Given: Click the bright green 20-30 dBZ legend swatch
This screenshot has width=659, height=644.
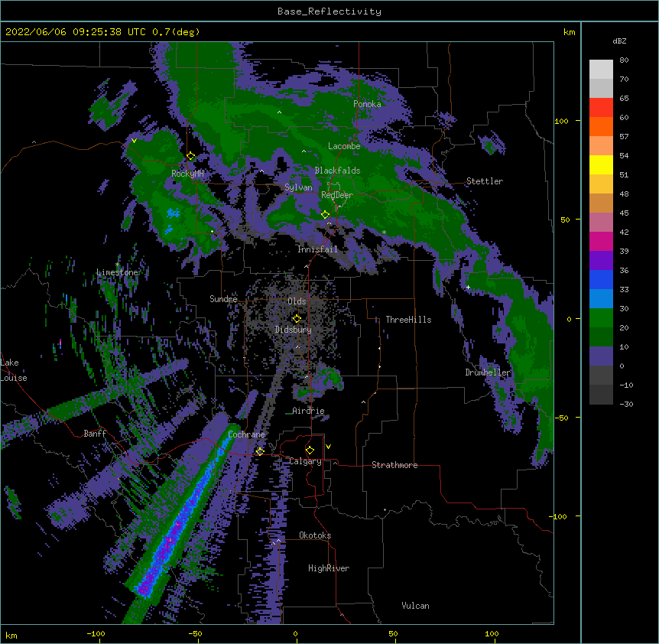Looking at the screenshot, I should 601,318.
